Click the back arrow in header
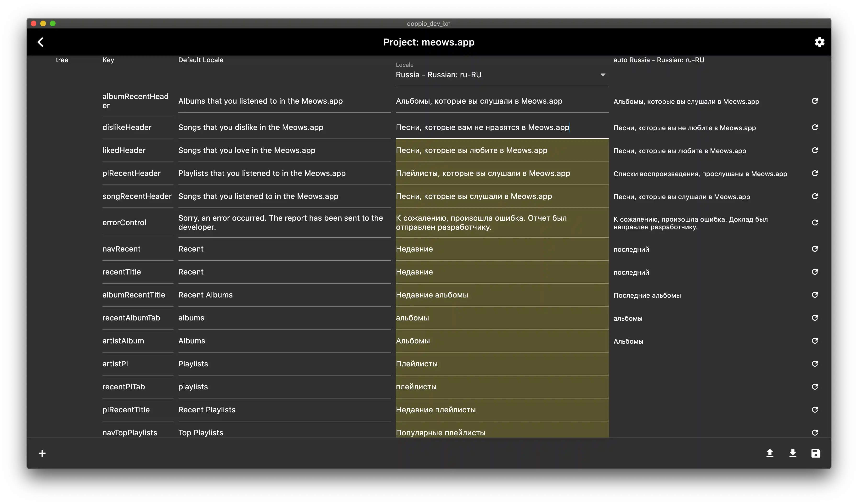The height and width of the screenshot is (504, 858). pos(40,42)
